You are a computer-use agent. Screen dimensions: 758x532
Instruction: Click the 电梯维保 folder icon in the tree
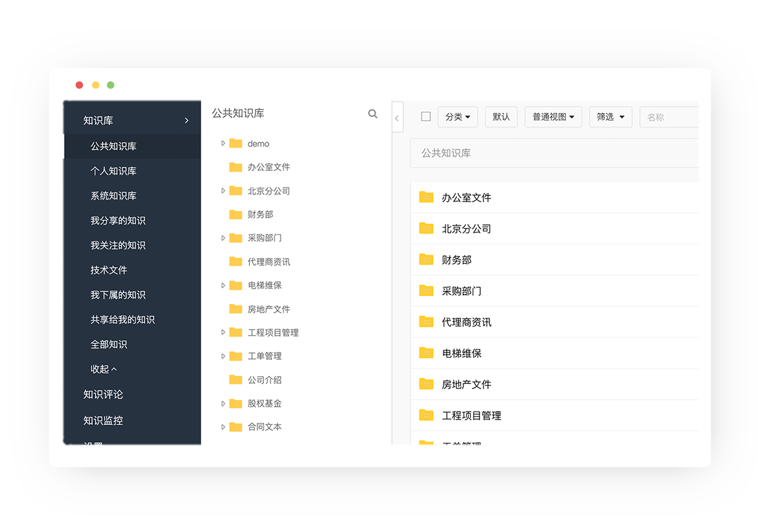coord(235,285)
